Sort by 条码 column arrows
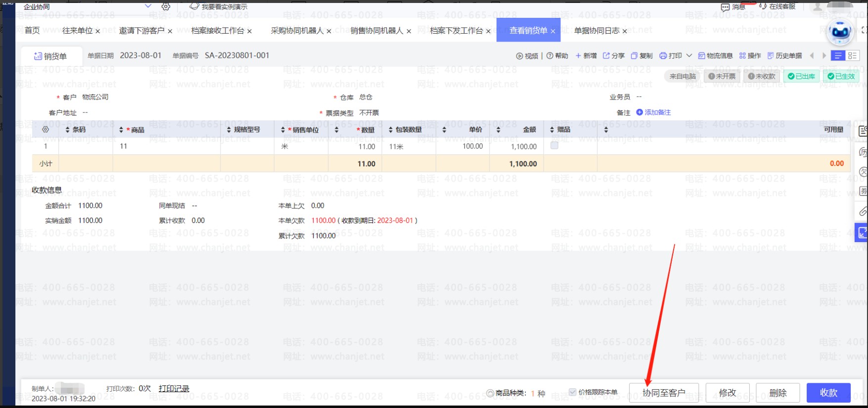This screenshot has width=868, height=408. [x=68, y=130]
